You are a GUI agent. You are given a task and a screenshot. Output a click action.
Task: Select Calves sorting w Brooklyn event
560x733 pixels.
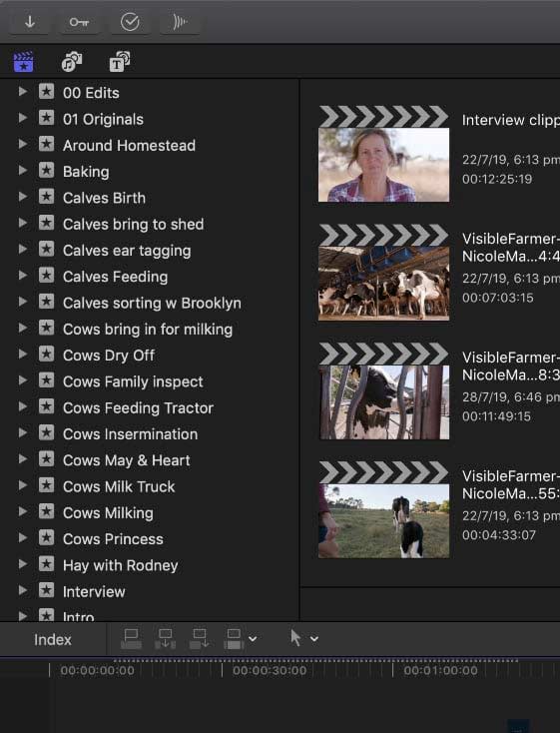coord(152,303)
